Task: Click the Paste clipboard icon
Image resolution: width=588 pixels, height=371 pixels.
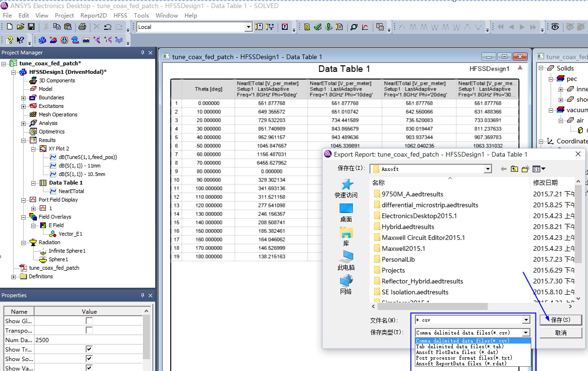Action: pos(68,27)
